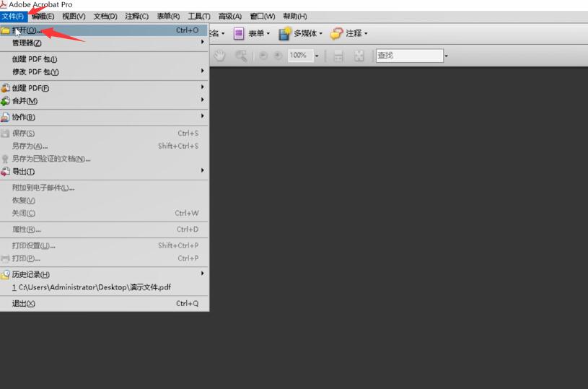Expand the 管理器(Z) submenu
The height and width of the screenshot is (389, 588).
(104, 43)
